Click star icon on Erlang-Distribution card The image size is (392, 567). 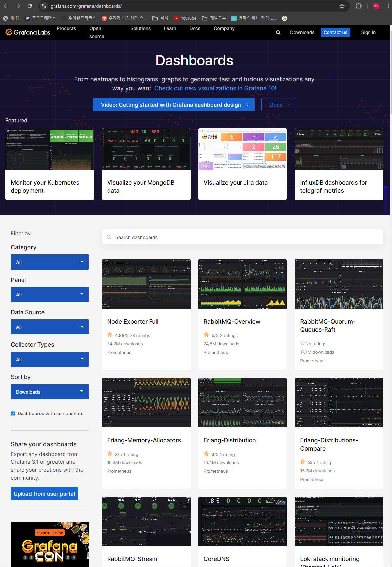[x=206, y=454]
